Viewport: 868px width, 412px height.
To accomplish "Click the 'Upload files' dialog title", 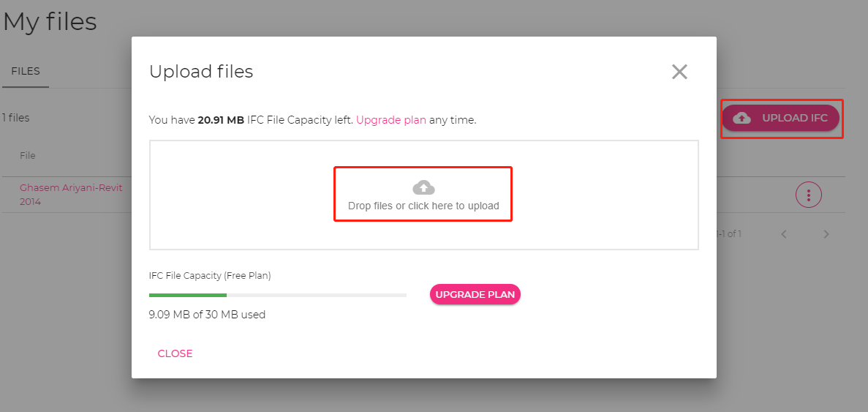I will click(201, 72).
